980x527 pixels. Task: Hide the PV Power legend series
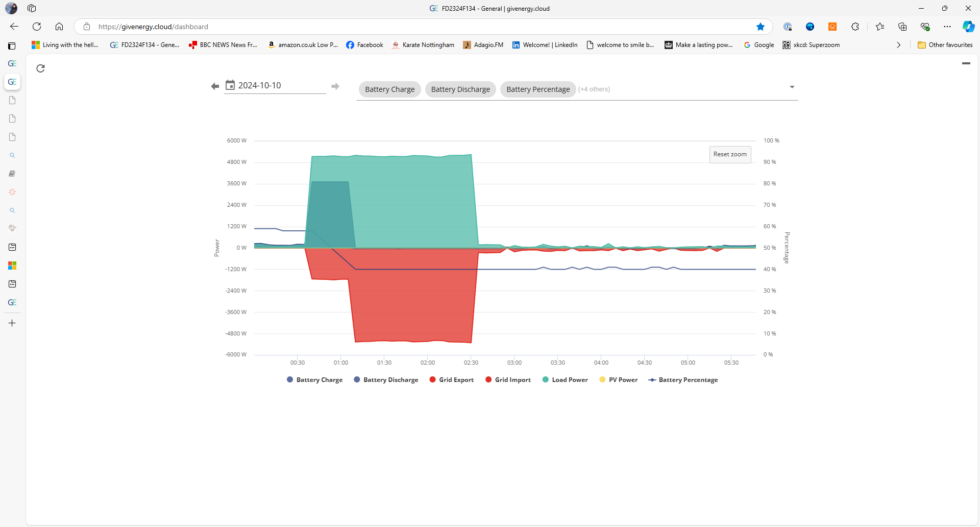coord(619,380)
